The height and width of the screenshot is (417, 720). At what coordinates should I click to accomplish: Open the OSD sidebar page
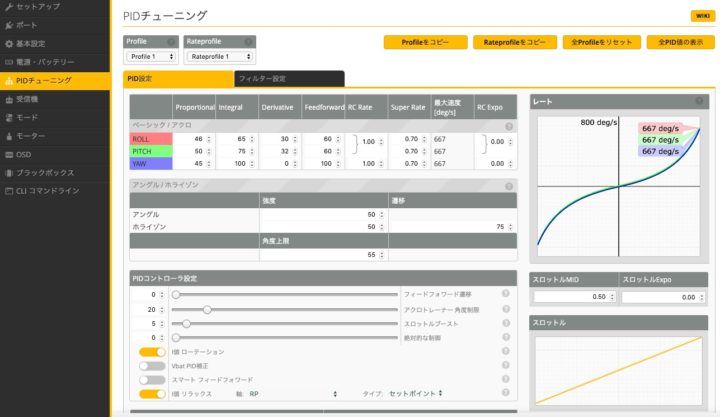24,154
